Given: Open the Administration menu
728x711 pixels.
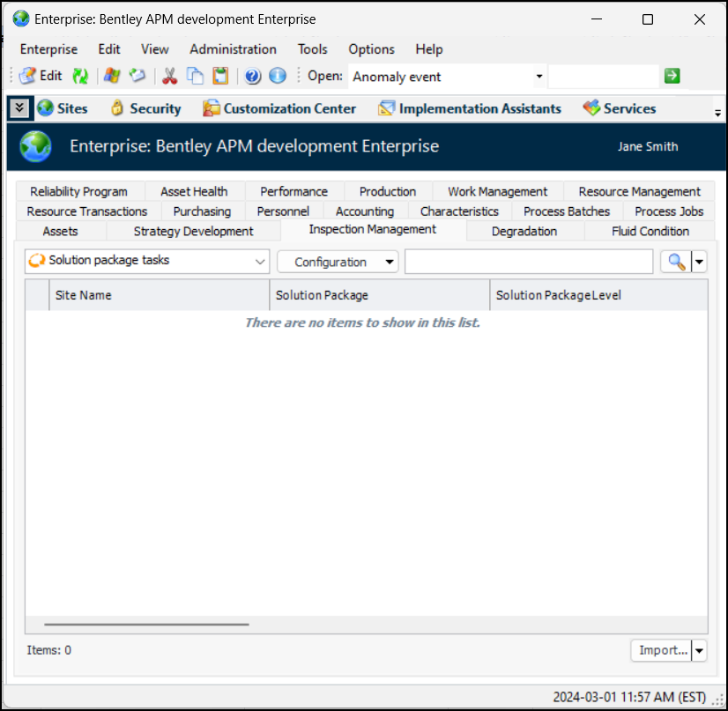Looking at the screenshot, I should (233, 49).
